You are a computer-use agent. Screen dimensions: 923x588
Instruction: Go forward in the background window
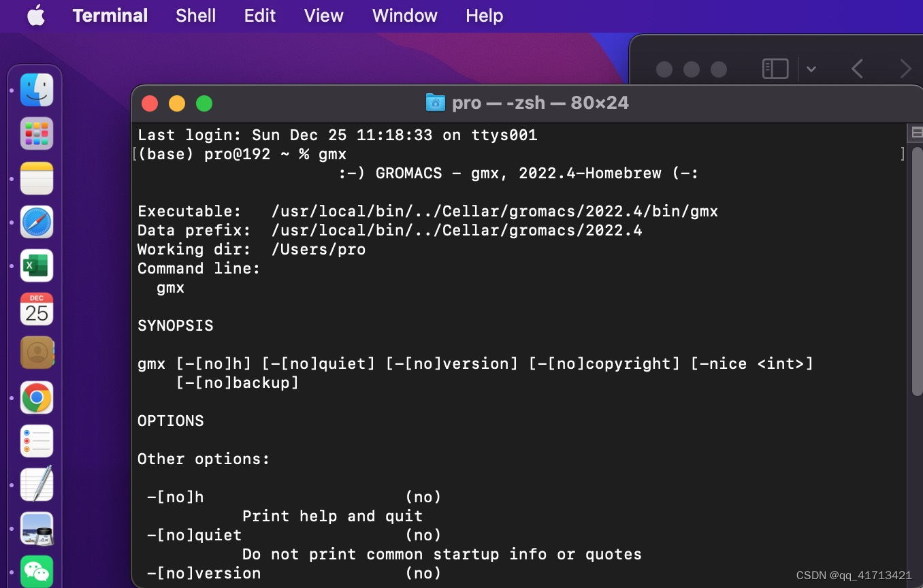[x=905, y=69]
